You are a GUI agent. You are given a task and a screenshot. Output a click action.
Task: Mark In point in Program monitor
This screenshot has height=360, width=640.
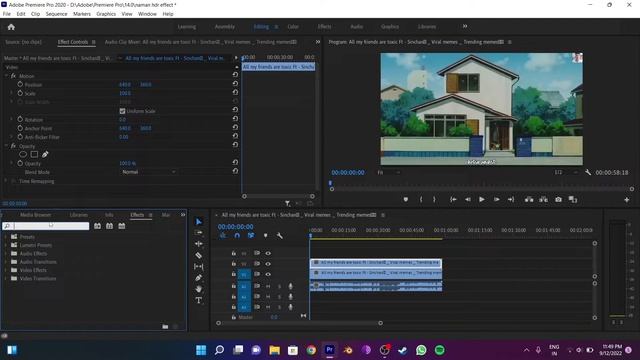[421, 200]
